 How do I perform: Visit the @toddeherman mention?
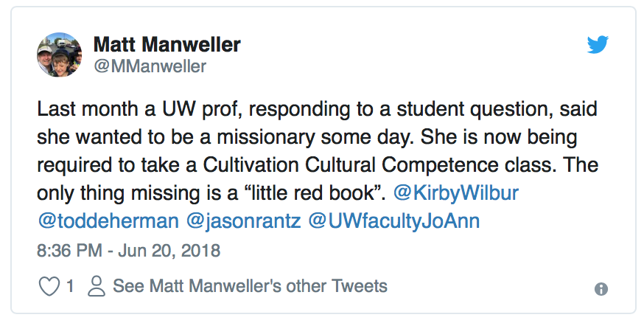coord(108,221)
